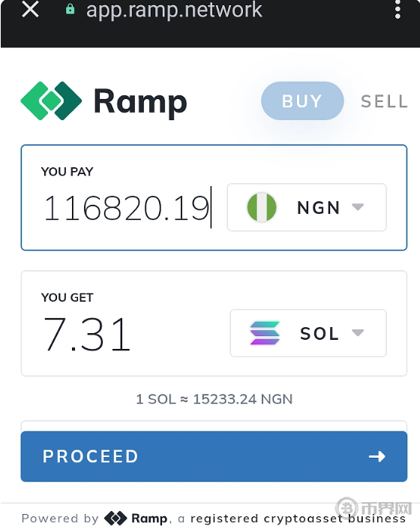Select the BUY tab

[x=302, y=101]
